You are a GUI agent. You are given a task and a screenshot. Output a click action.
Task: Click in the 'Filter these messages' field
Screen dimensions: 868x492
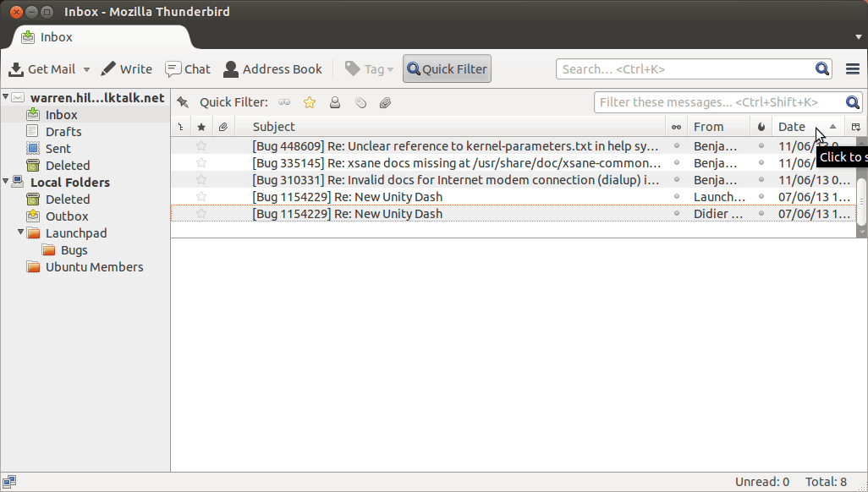[x=719, y=102]
